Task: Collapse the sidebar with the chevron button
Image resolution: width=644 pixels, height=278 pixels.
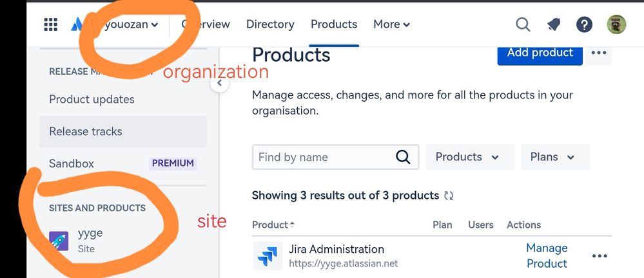Action: pyautogui.click(x=220, y=84)
